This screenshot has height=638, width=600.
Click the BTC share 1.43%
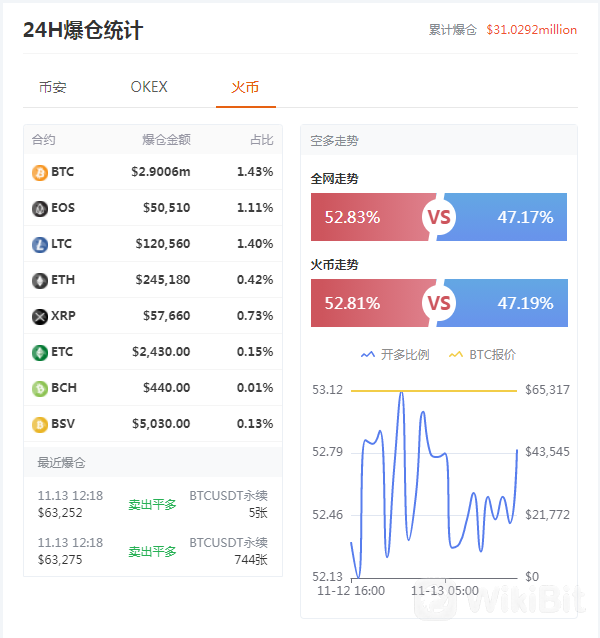coord(255,172)
